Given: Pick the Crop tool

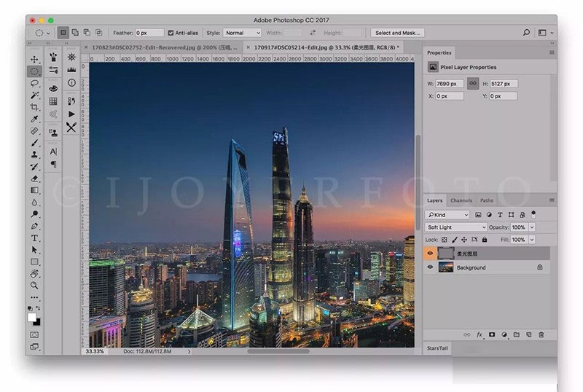Looking at the screenshot, I should click(34, 107).
